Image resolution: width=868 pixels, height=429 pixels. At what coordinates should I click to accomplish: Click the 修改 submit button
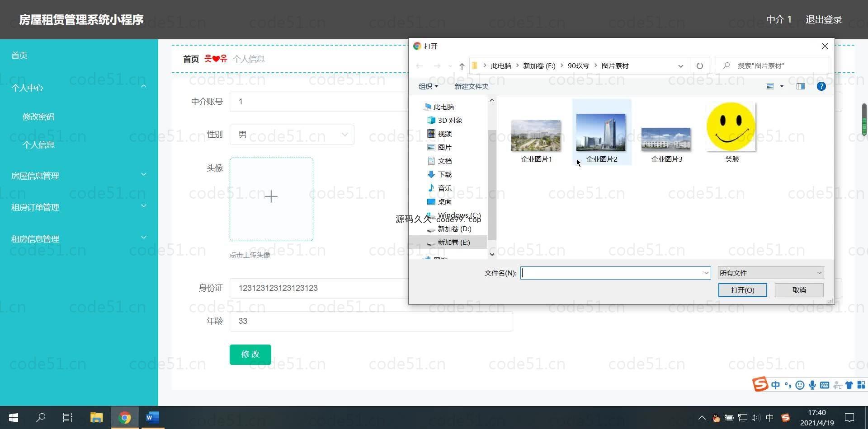(250, 354)
